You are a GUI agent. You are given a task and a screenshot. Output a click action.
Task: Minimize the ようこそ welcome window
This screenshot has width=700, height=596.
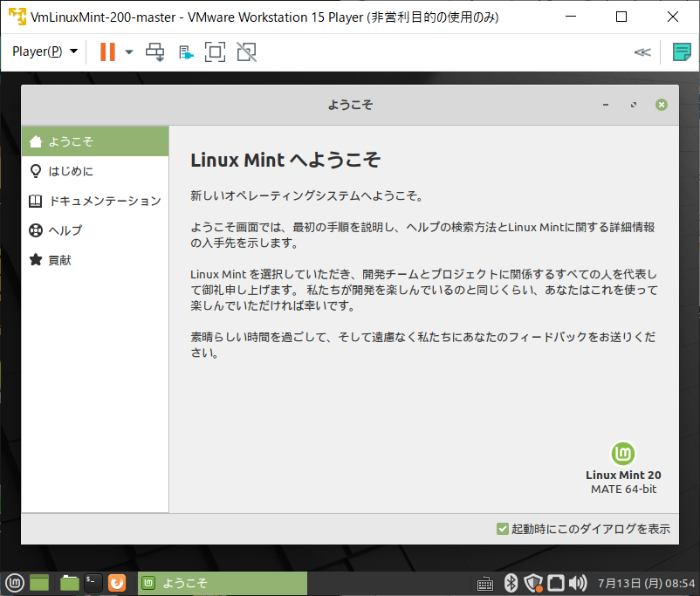606,105
